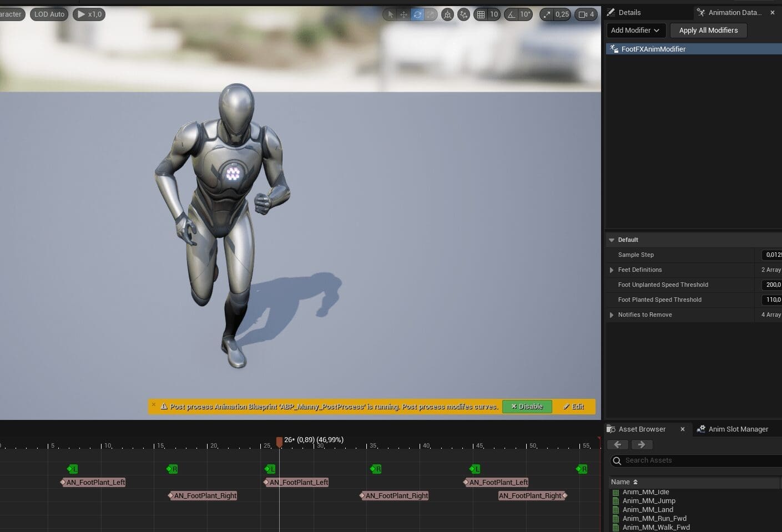Disable the post process Animation Blueprint
Screen dimensions: 782x532
(x=527, y=407)
